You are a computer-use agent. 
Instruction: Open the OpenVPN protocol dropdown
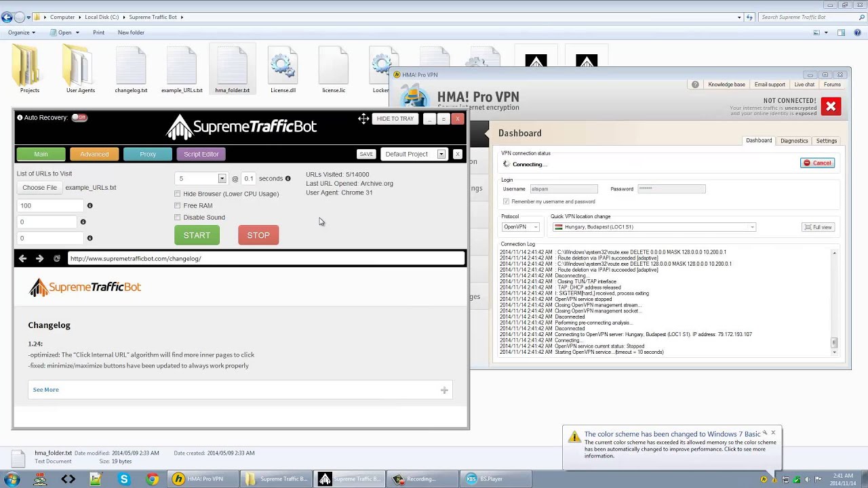pos(521,227)
